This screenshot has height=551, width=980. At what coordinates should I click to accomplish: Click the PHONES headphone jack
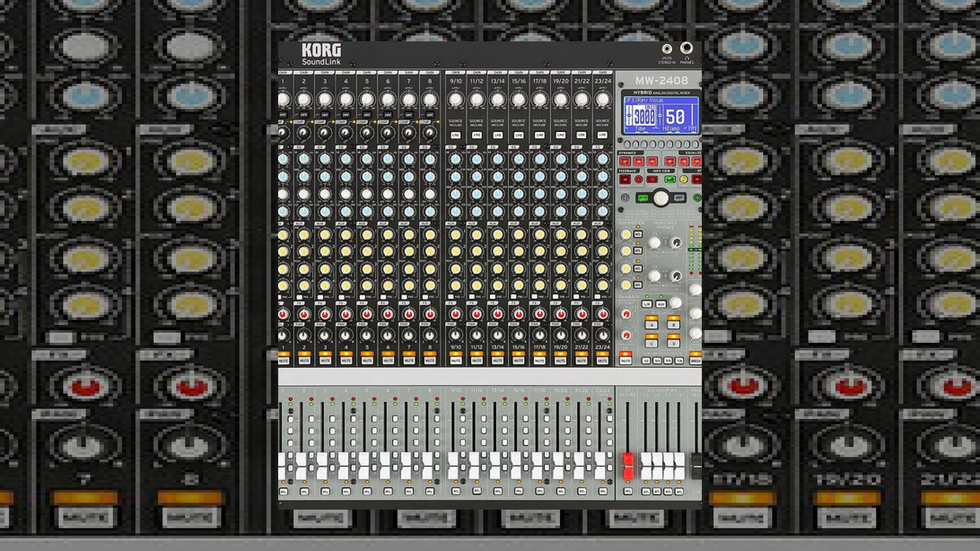click(x=687, y=48)
